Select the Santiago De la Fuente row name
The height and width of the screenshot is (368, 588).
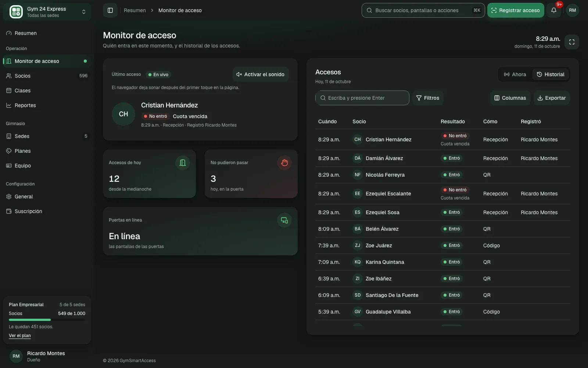pos(392,295)
